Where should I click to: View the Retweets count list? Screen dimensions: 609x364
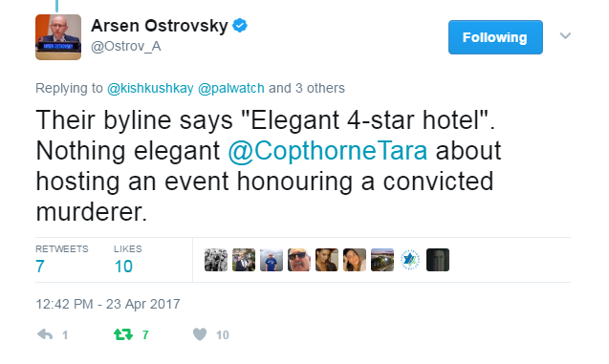pyautogui.click(x=62, y=260)
